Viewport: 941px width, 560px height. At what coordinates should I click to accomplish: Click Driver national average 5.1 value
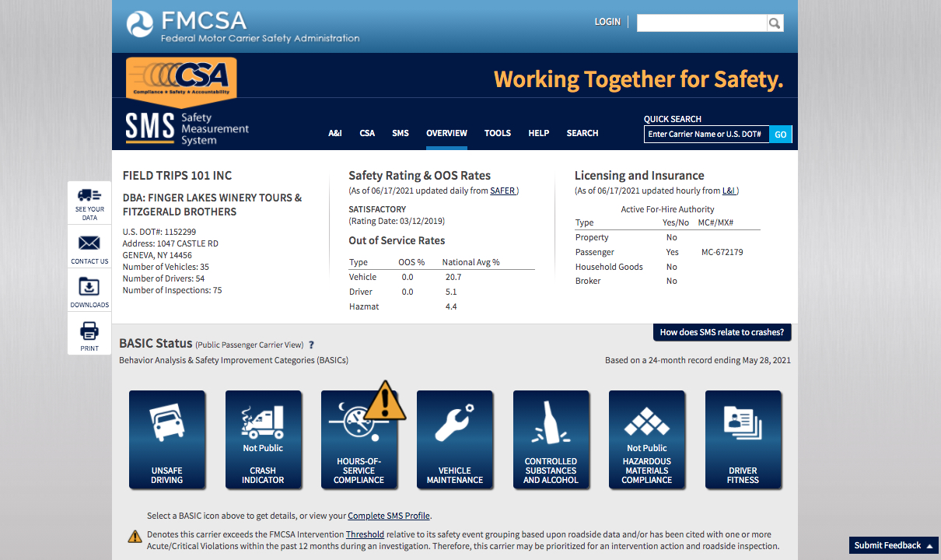click(x=451, y=292)
